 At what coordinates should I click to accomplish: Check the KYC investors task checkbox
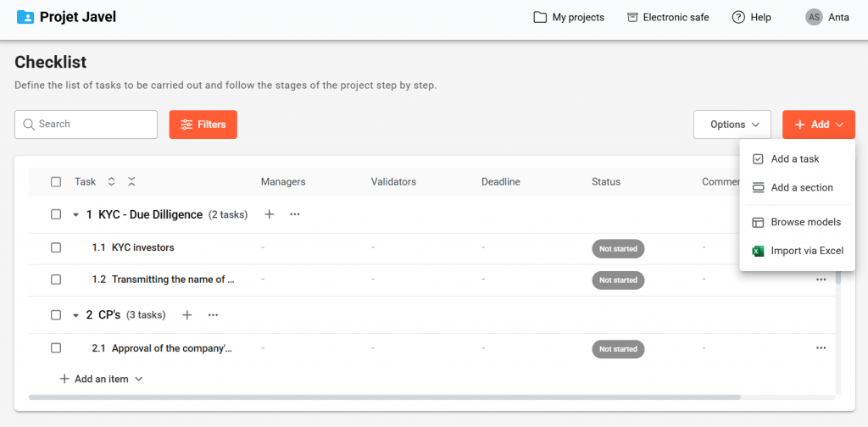coord(56,247)
